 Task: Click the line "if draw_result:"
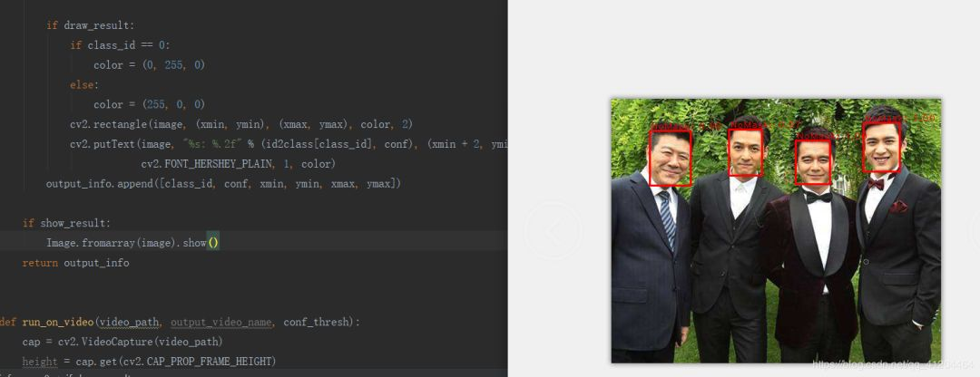tap(90, 25)
